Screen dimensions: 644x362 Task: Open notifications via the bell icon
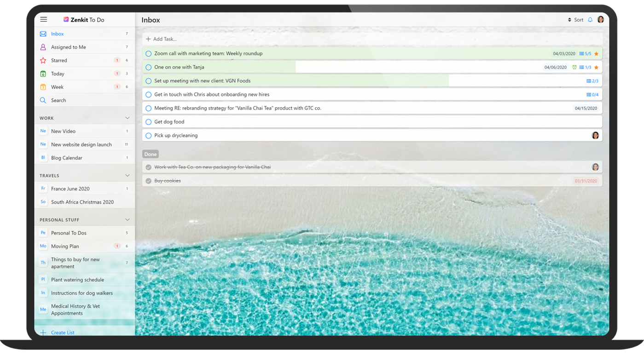coord(590,19)
